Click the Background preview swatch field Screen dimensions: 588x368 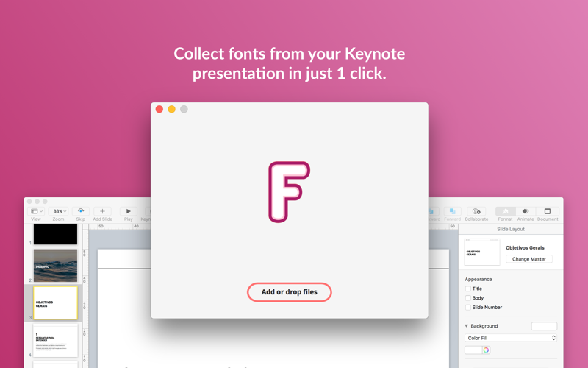tap(544, 326)
